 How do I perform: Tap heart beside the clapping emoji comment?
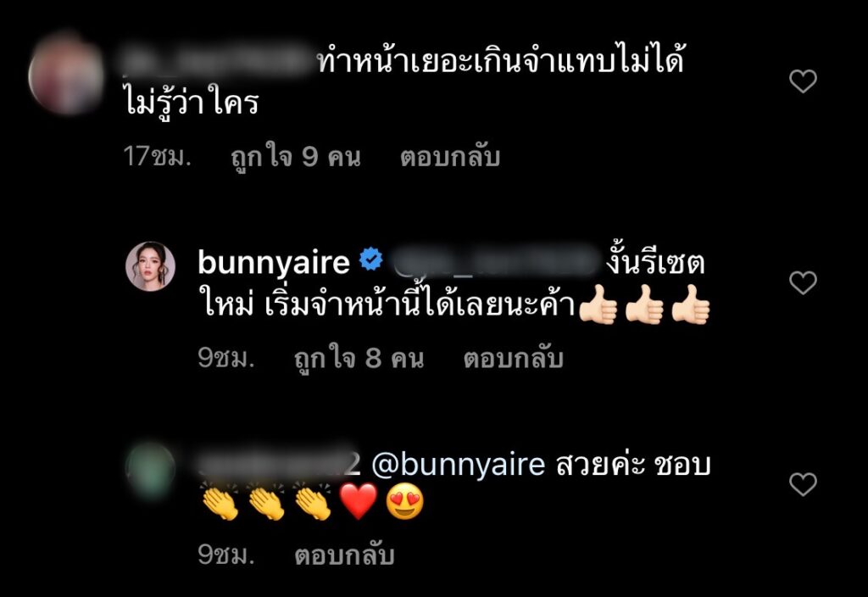pyautogui.click(x=803, y=484)
